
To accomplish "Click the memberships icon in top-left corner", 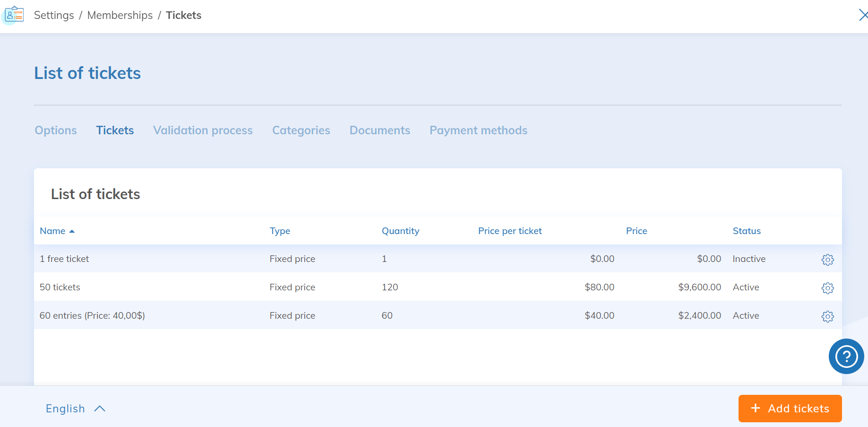I will tap(14, 15).
